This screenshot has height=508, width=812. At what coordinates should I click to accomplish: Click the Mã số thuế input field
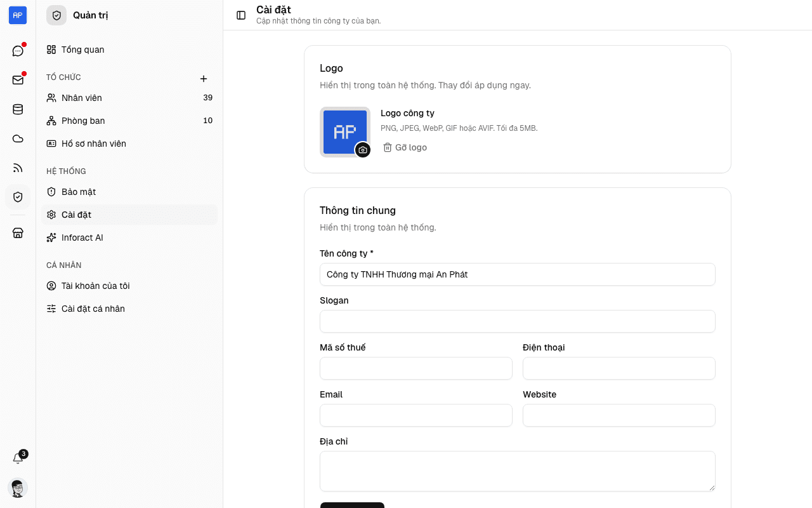[416, 368]
